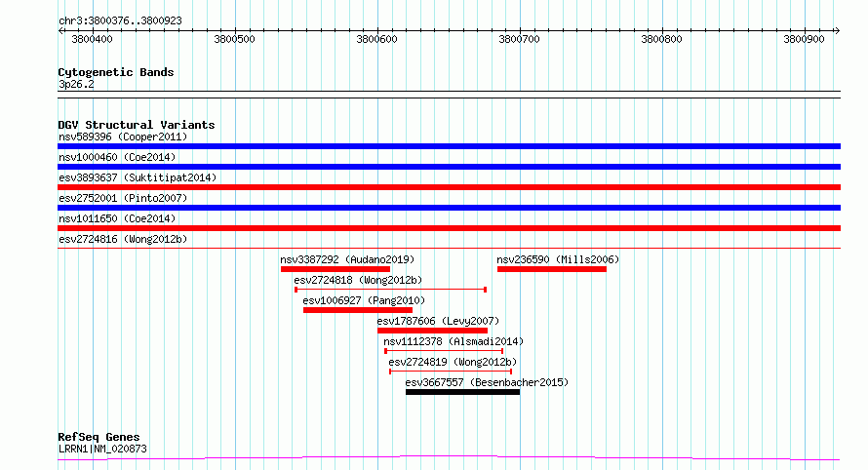Open nsv1011650 (Coe2014) variant label
Viewport: 868px width, 470px height.
[117, 218]
